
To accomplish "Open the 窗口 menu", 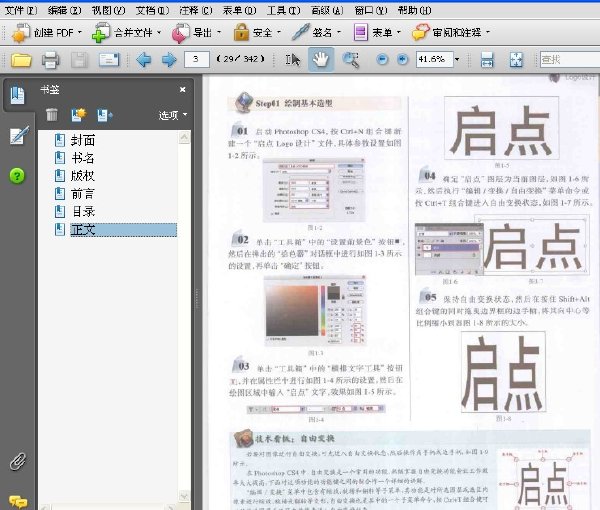I will [371, 10].
